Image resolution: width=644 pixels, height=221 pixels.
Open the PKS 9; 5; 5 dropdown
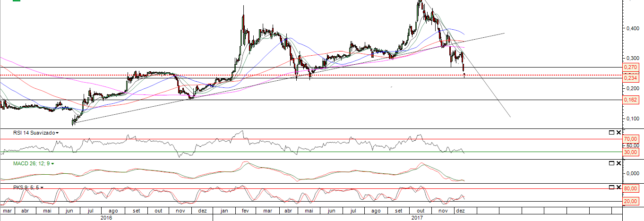pyautogui.click(x=42, y=187)
